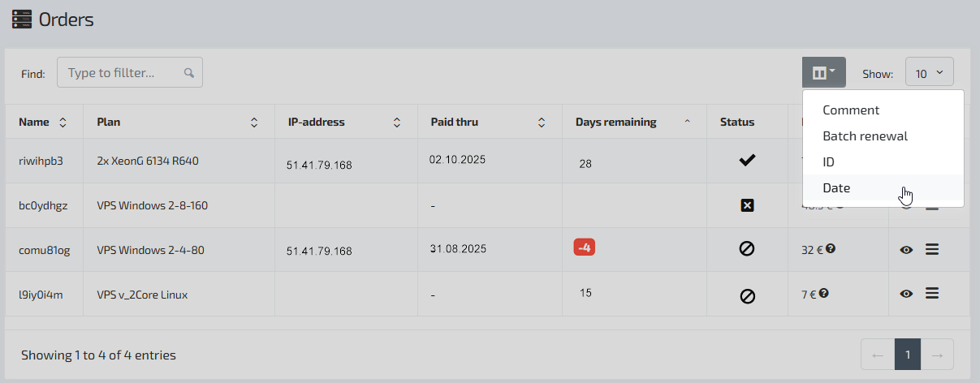
Task: Go to page 1 in pagination
Action: pyautogui.click(x=908, y=355)
